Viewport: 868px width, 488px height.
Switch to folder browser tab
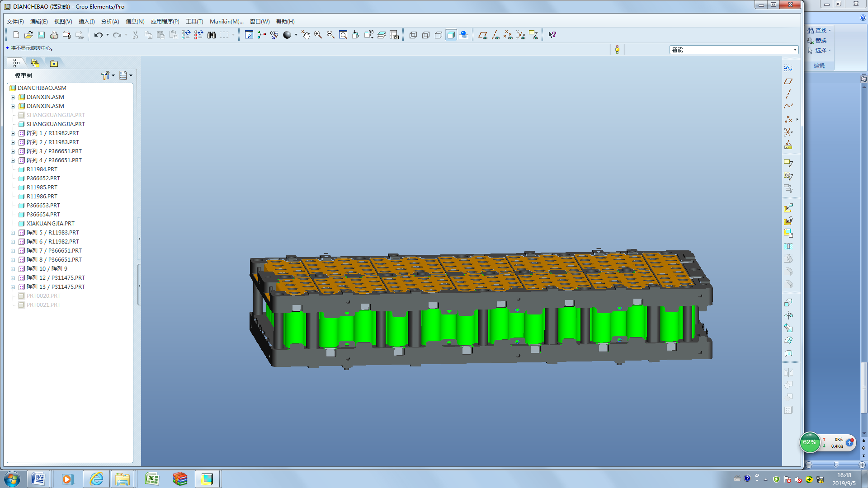click(35, 63)
